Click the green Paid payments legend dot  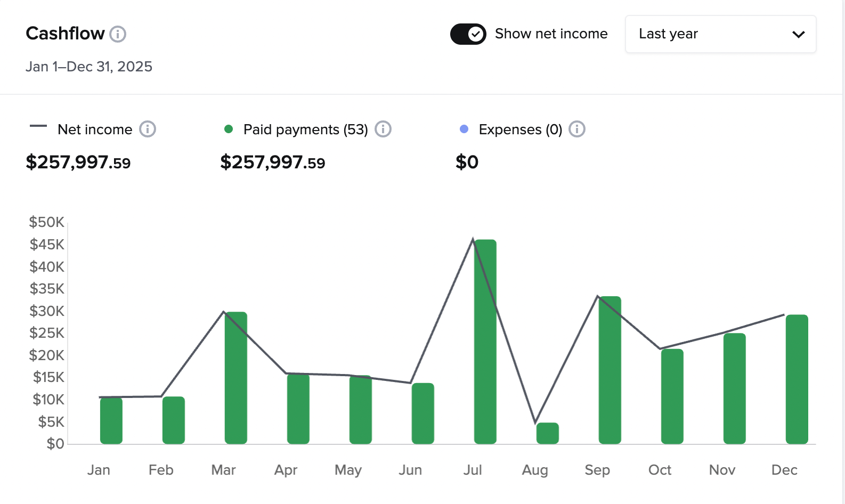[229, 129]
